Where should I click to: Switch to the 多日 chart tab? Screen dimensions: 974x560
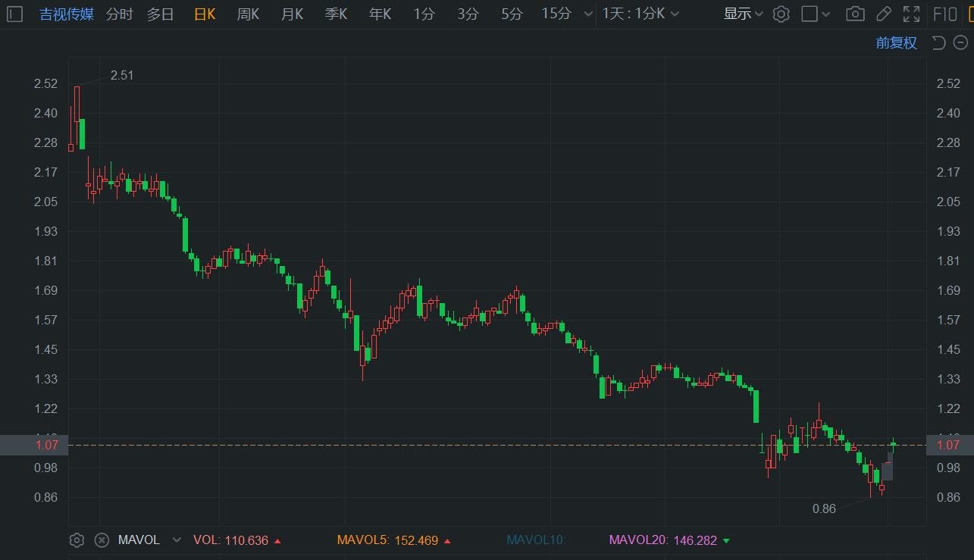point(160,14)
